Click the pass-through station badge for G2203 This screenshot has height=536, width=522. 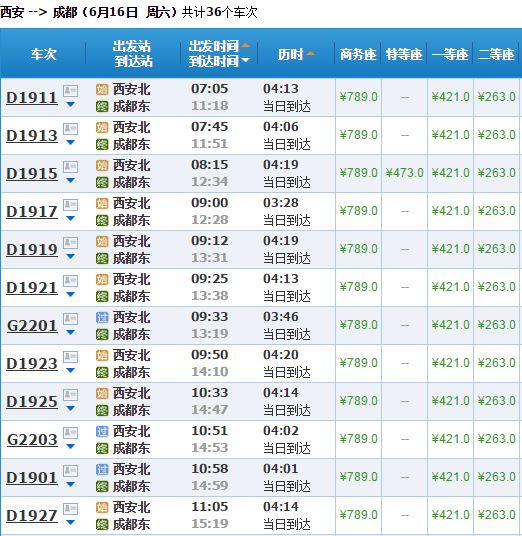(x=102, y=432)
